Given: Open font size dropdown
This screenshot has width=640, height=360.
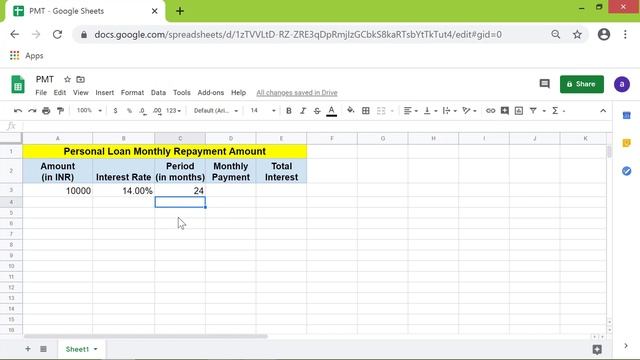Looking at the screenshot, I should click(263, 111).
